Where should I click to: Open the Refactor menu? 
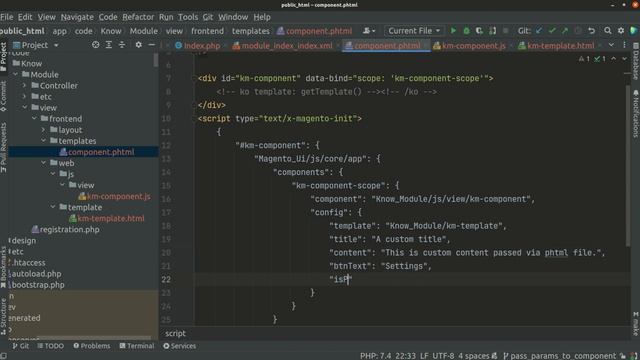pyautogui.click(x=138, y=17)
